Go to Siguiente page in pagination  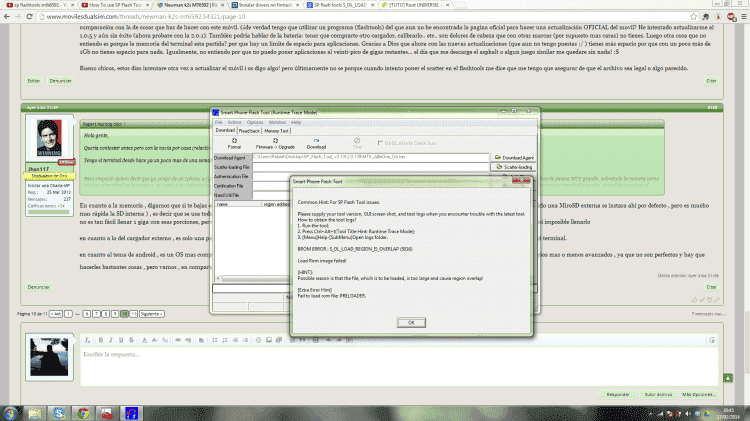[x=152, y=314]
